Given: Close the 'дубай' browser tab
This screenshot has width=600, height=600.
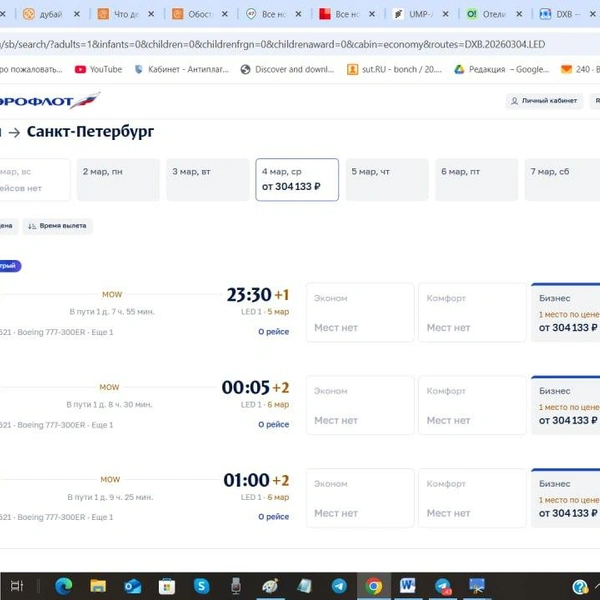Looking at the screenshot, I should (x=77, y=14).
